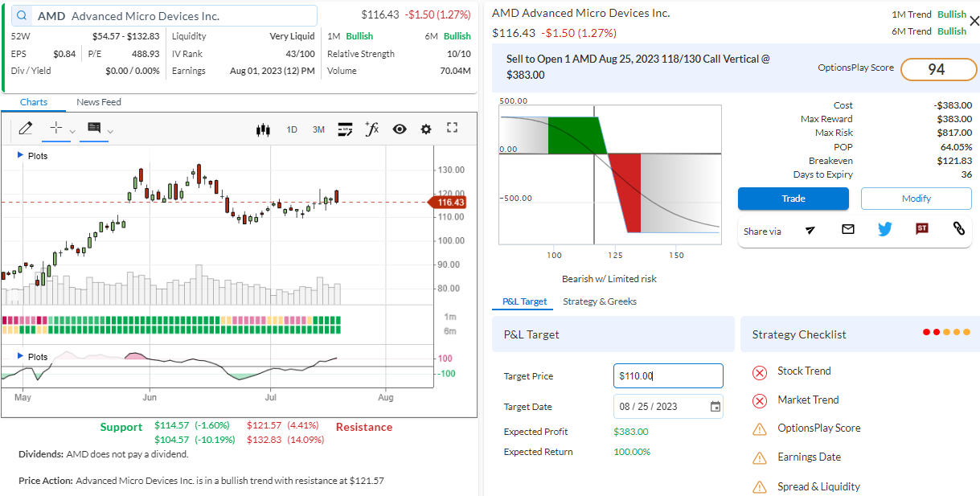Copy the share link icon
The height and width of the screenshot is (496, 980).
[959, 229]
